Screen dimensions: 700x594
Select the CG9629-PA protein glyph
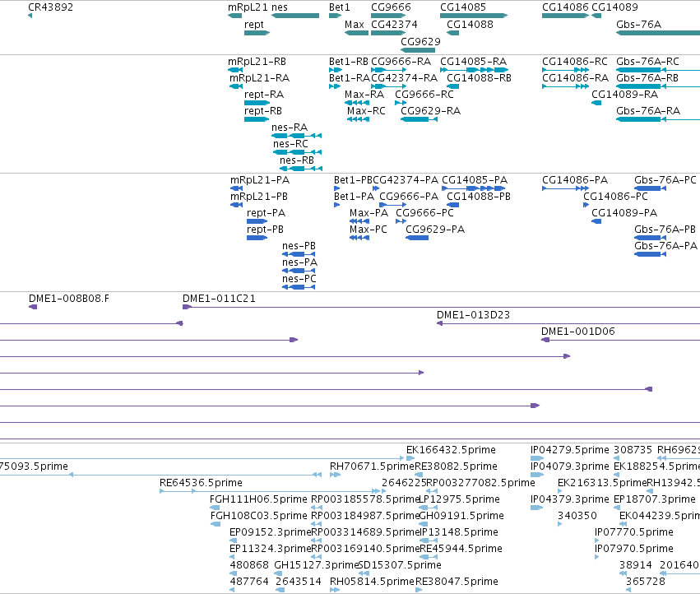[417, 238]
